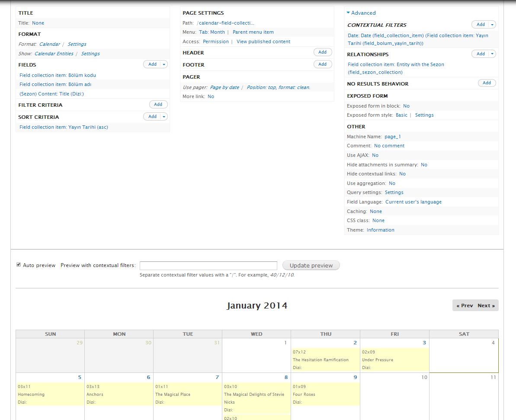The height and width of the screenshot is (420, 516).
Task: Add a Footer item
Action: pos(323,64)
